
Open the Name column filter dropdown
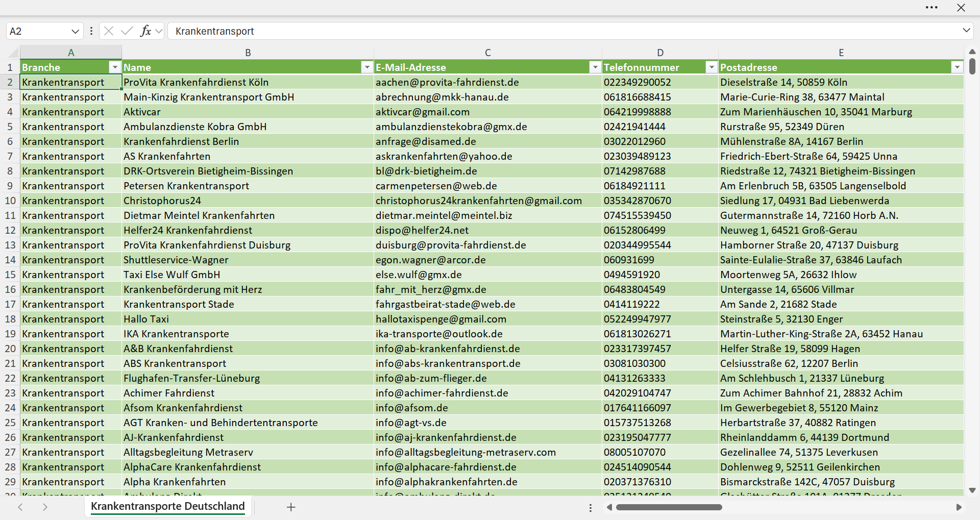(x=367, y=67)
